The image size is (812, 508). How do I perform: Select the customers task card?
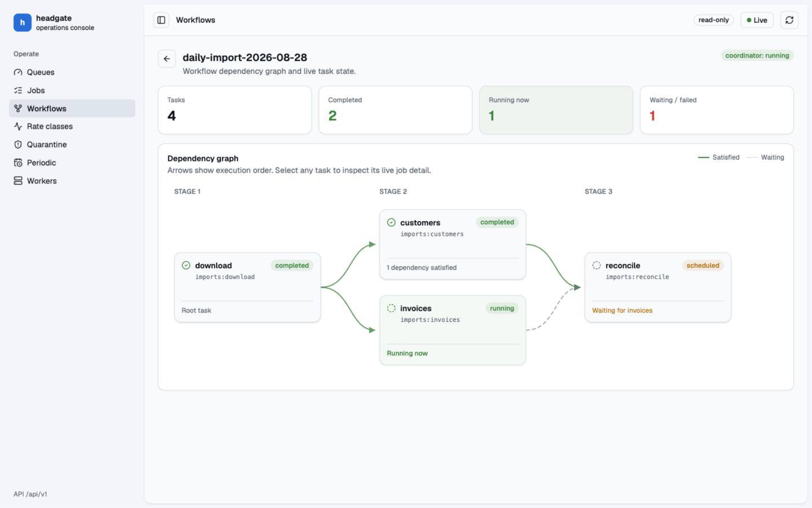coord(453,244)
